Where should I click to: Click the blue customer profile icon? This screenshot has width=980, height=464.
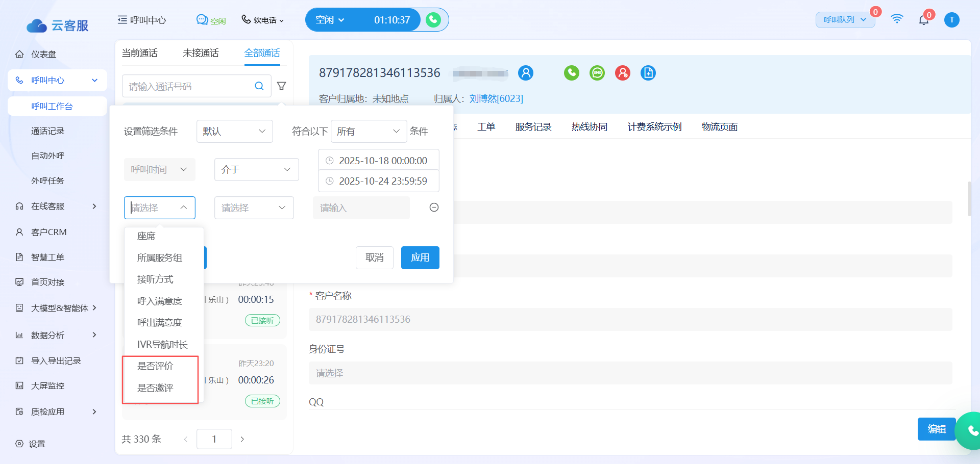click(x=526, y=73)
